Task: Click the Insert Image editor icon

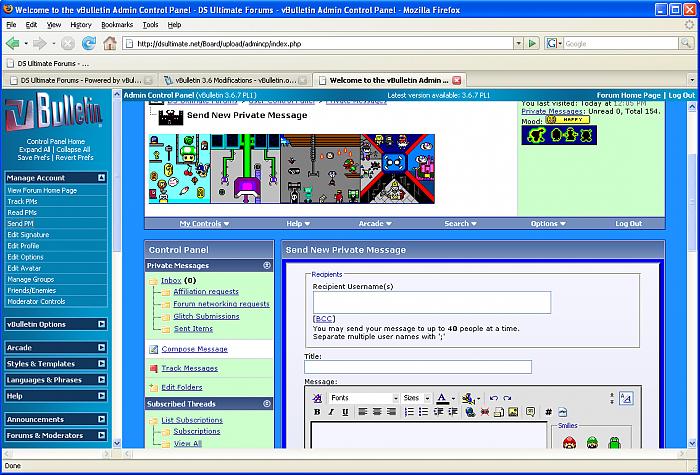Action: click(x=513, y=412)
